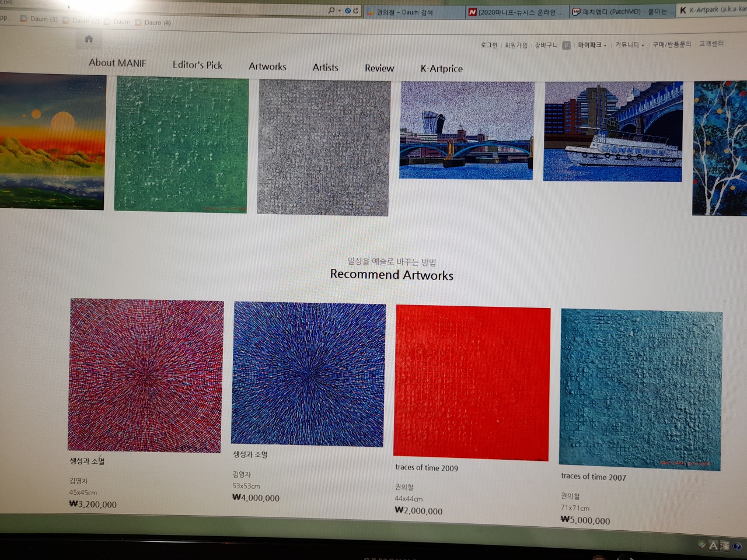Click the '생성과 소멸' title priced ₩3,200,000
This screenshot has width=747, height=560.
click(87, 461)
